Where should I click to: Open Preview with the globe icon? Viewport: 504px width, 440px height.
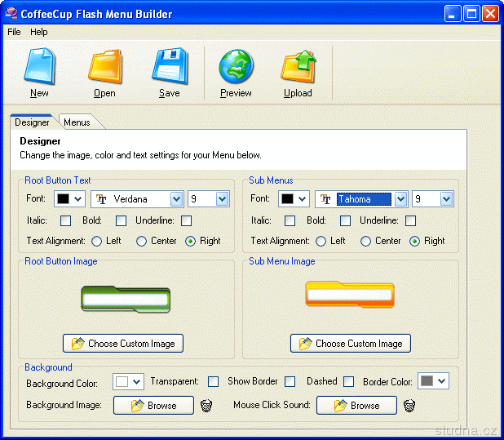[x=236, y=66]
